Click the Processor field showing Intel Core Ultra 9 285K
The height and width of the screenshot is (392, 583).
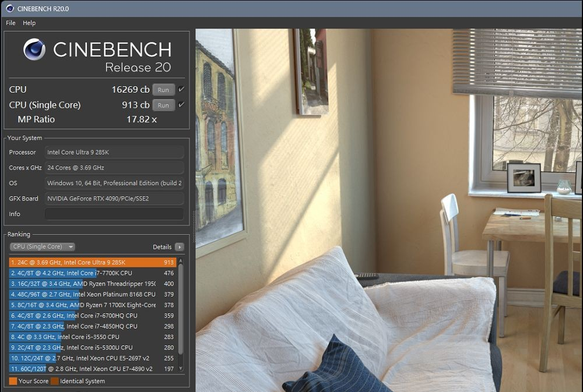(x=114, y=153)
